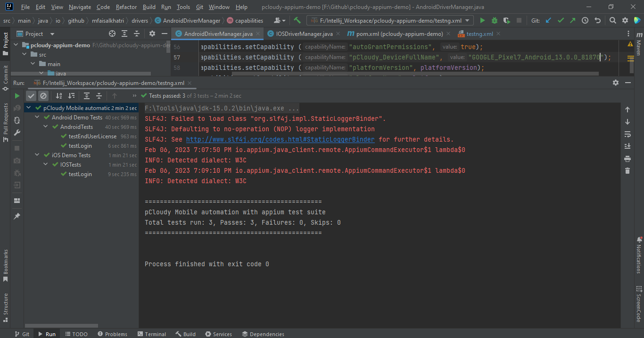Open Search Everywhere magnifier icon
The height and width of the screenshot is (338, 644).
[x=612, y=21]
